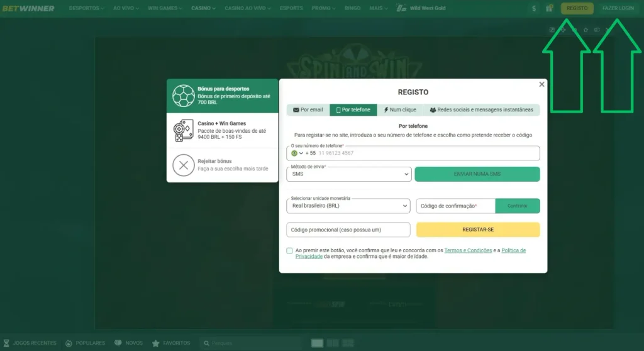Image resolution: width=644 pixels, height=351 pixels.
Task: Expand the Promo menu
Action: [323, 8]
